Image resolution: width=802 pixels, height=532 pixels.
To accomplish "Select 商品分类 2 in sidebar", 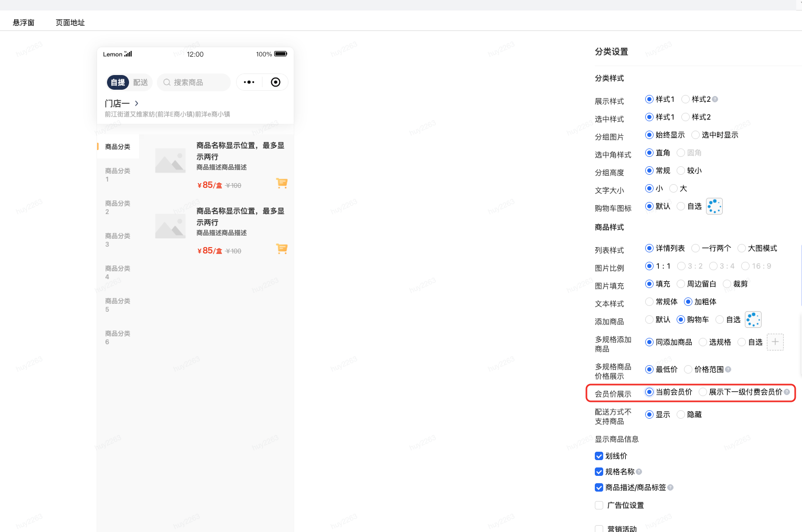I will pos(118,208).
